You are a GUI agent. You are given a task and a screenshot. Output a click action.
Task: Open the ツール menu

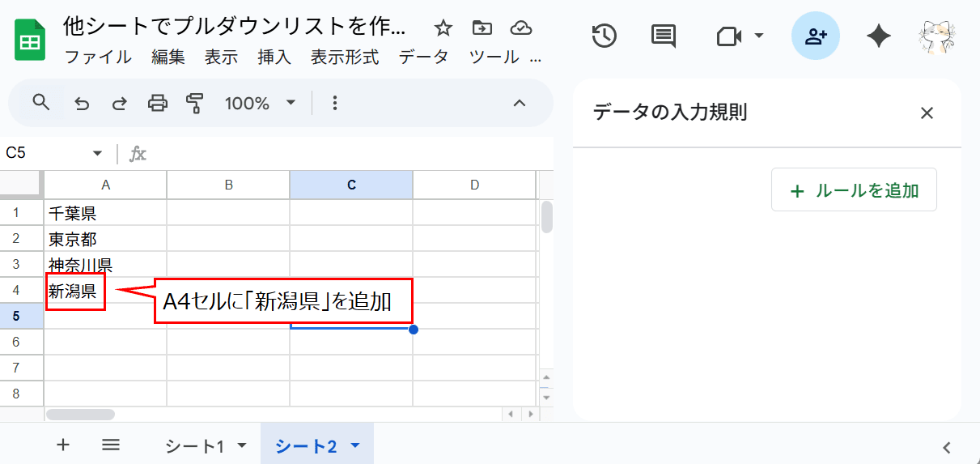click(494, 57)
